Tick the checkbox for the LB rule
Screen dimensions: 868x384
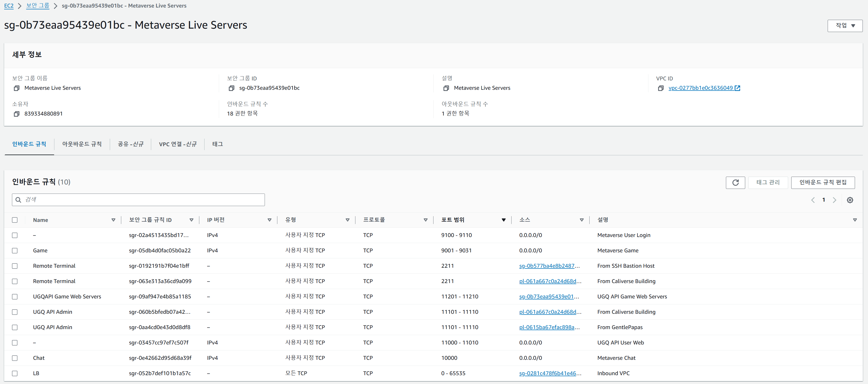[15, 373]
